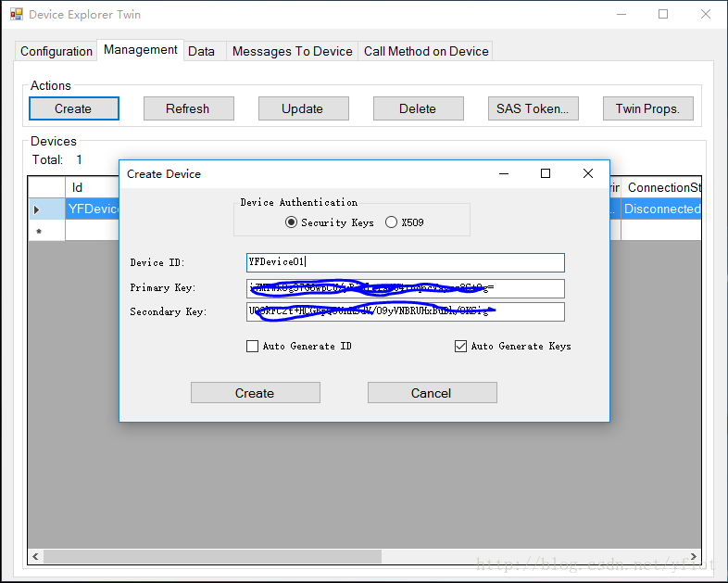Close the Device Explorer Twin main window
Viewport: 728px width, 583px height.
[x=705, y=15]
